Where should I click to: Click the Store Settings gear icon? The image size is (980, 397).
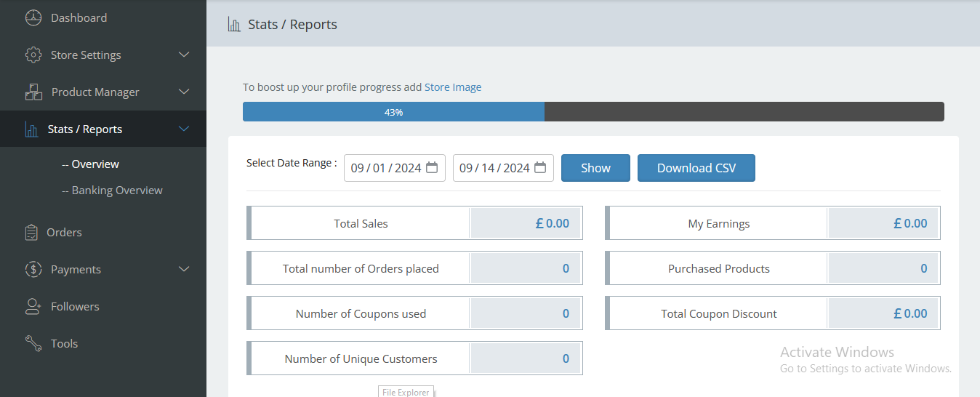[x=33, y=55]
